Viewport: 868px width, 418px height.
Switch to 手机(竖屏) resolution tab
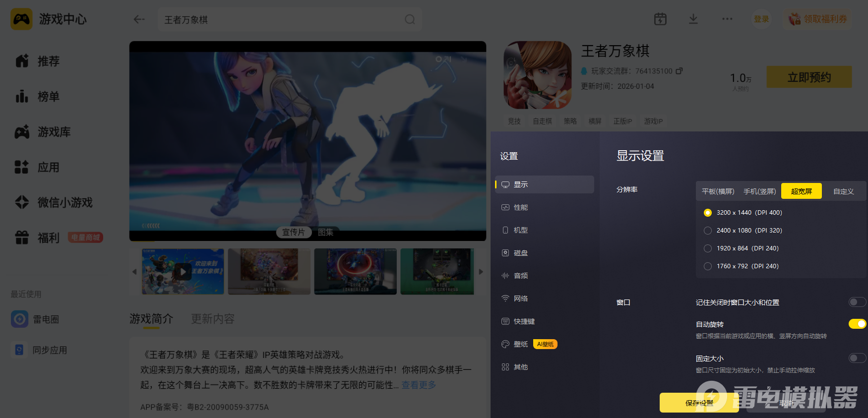[x=759, y=191]
